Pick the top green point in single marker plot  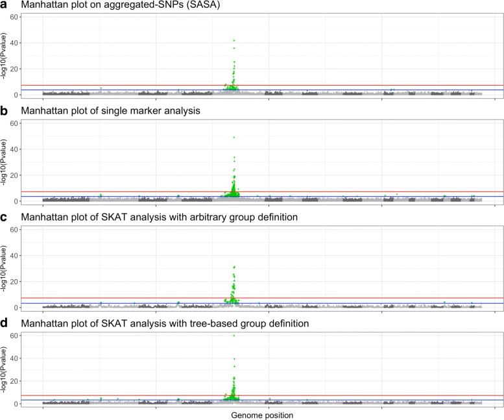(x=234, y=137)
